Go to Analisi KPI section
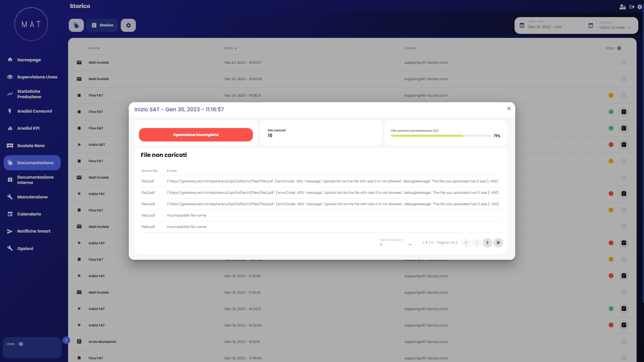The height and width of the screenshot is (362, 644). [x=28, y=128]
